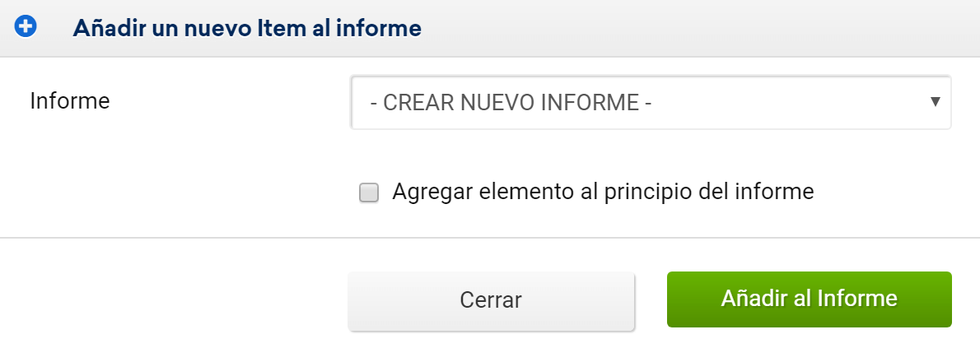Click the word 'Informe' left of the selector

click(70, 101)
